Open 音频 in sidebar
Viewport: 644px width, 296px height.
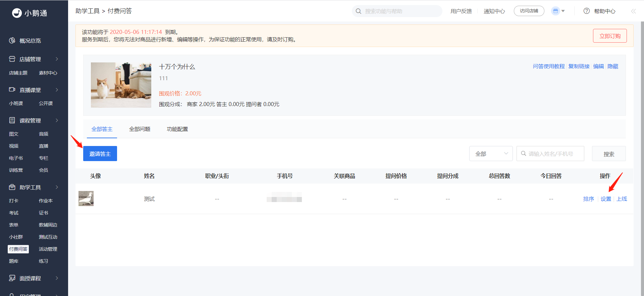coord(43,134)
